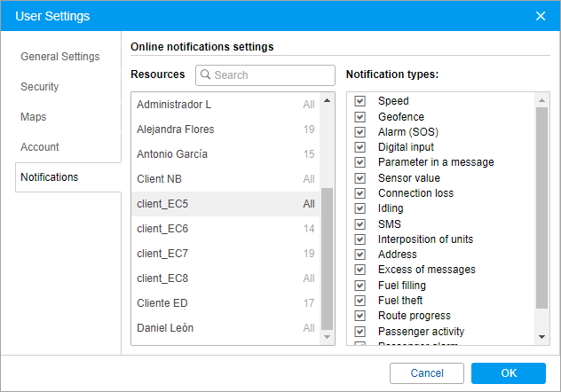The height and width of the screenshot is (392, 561).
Task: Open the Maps tab
Action: click(x=33, y=117)
